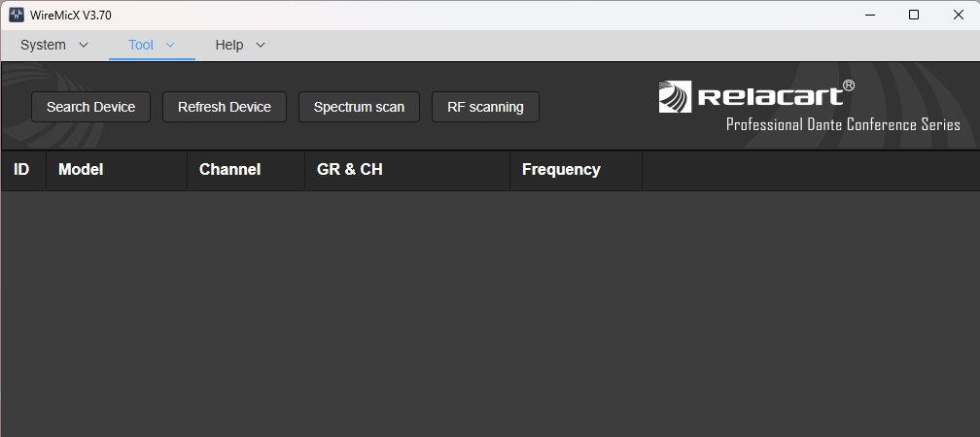Select the Channel column header
980x437 pixels.
point(229,170)
